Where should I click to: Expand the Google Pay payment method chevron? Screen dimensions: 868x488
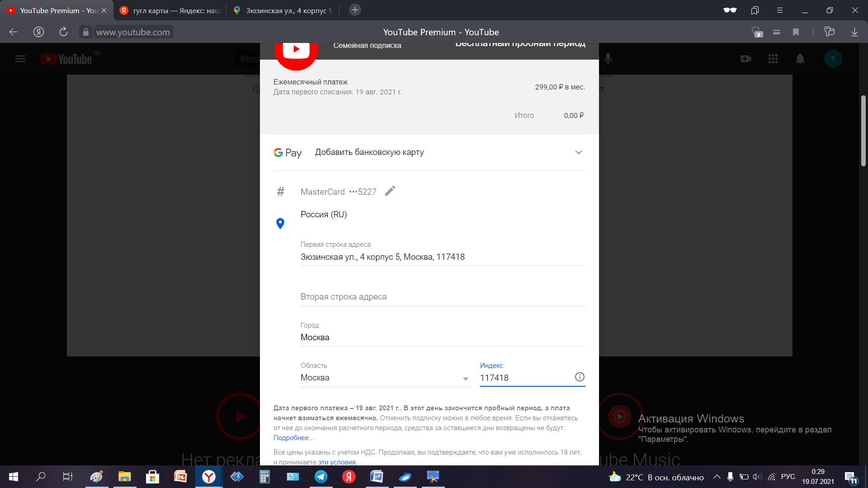point(579,152)
